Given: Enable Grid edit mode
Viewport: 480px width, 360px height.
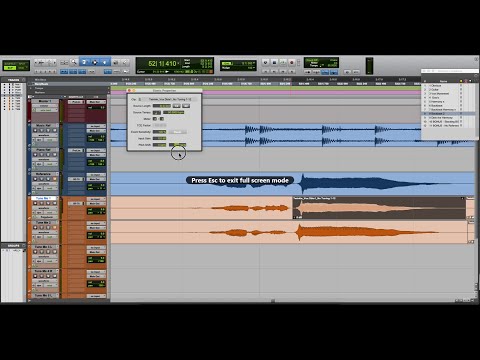Looking at the screenshot, I should pos(22,68).
